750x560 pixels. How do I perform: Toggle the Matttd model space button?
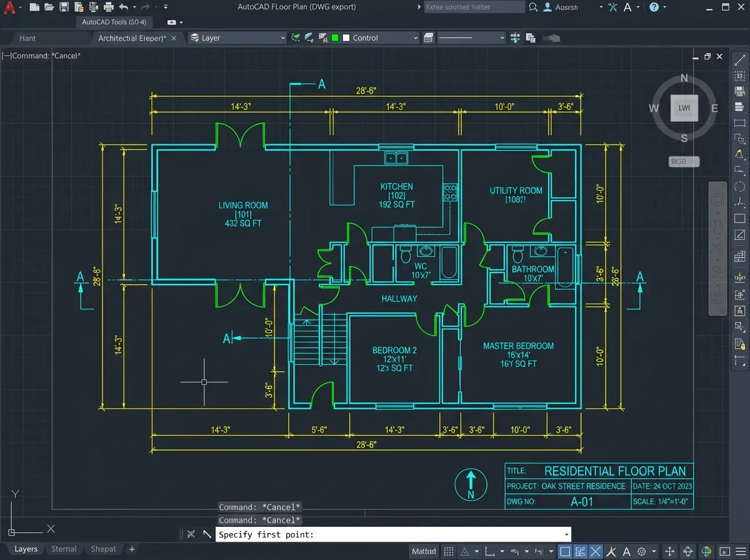coord(424,551)
